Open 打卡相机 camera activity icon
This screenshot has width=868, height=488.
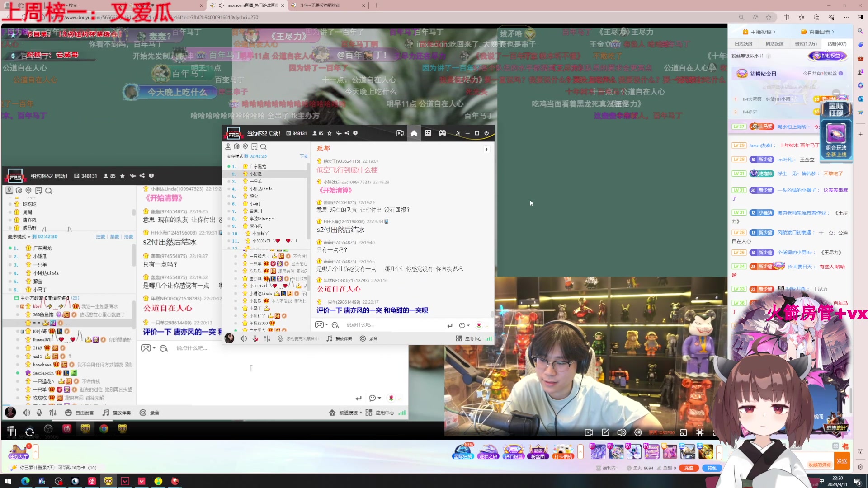[563, 451]
